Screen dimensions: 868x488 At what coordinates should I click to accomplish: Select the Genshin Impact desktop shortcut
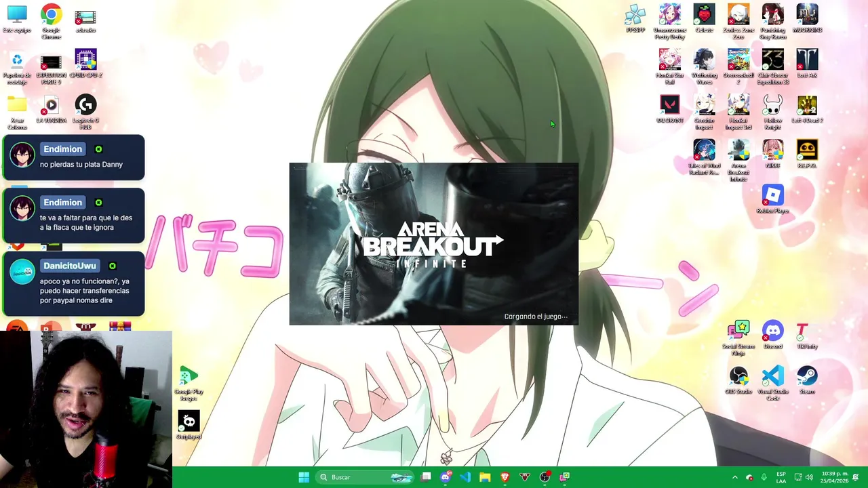click(704, 112)
